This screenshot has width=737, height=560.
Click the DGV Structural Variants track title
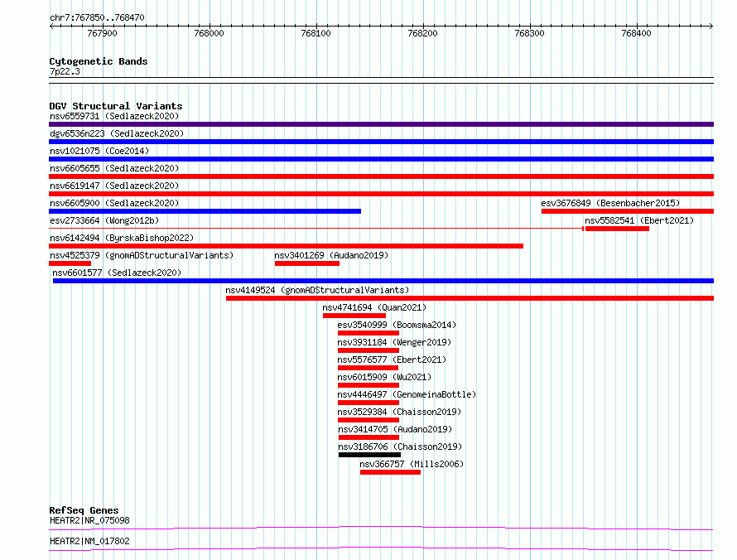116,106
